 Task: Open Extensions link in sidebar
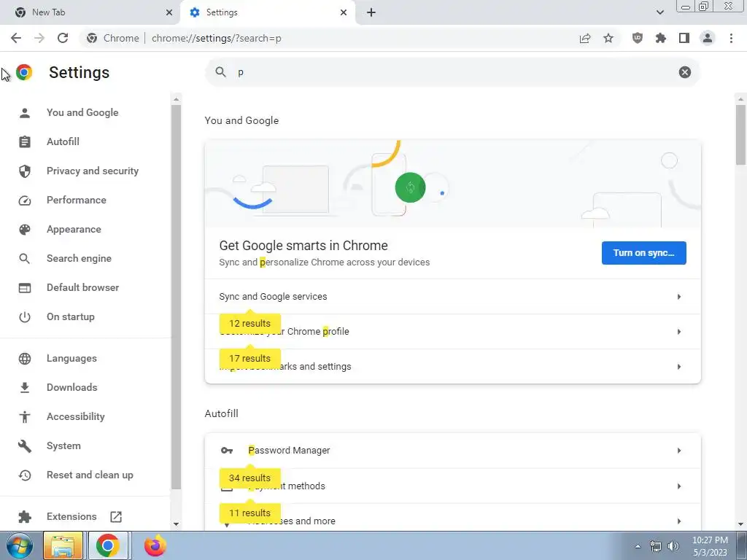tap(71, 517)
